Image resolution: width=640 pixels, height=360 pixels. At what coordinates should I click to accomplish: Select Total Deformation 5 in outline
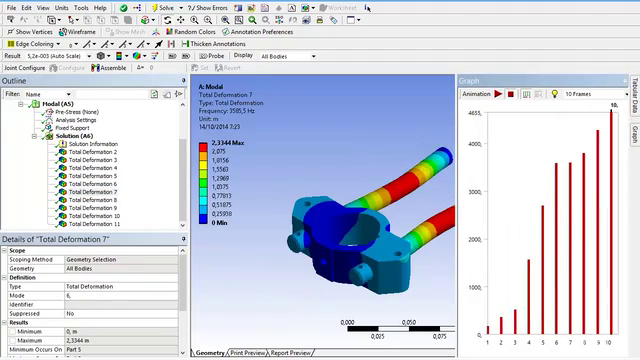point(93,176)
